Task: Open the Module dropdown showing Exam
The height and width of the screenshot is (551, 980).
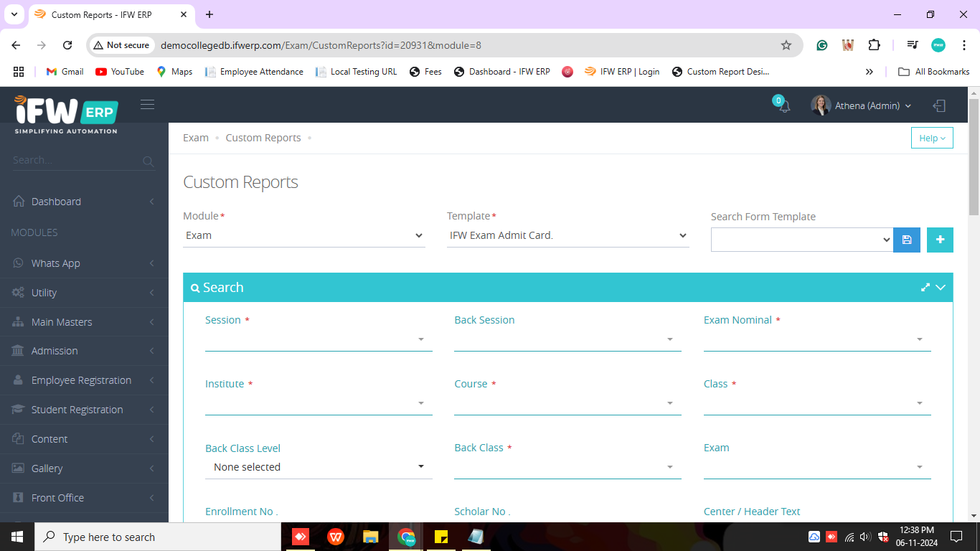Action: (x=304, y=235)
